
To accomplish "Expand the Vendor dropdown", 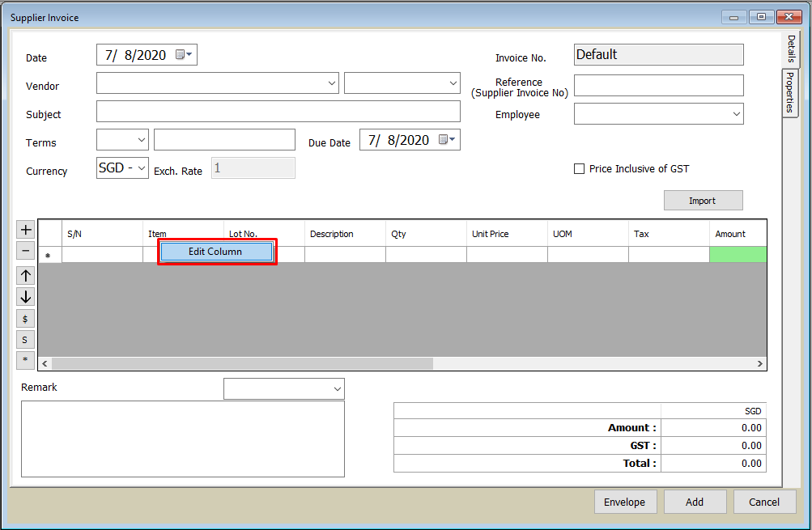I will [x=332, y=83].
